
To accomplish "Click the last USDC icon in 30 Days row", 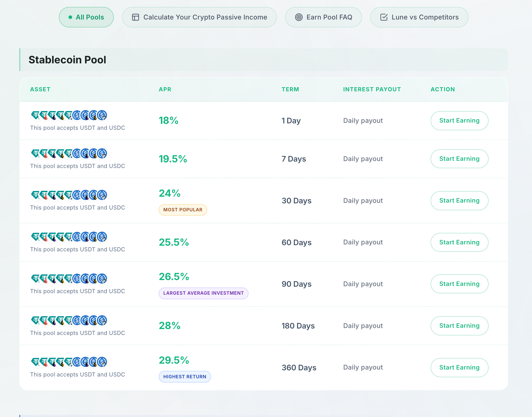I will (102, 195).
